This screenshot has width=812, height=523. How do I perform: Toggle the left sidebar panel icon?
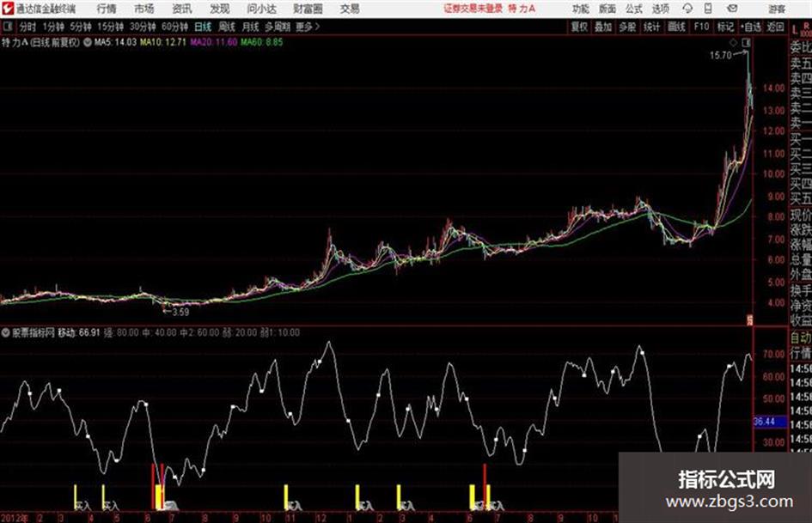(x=7, y=27)
